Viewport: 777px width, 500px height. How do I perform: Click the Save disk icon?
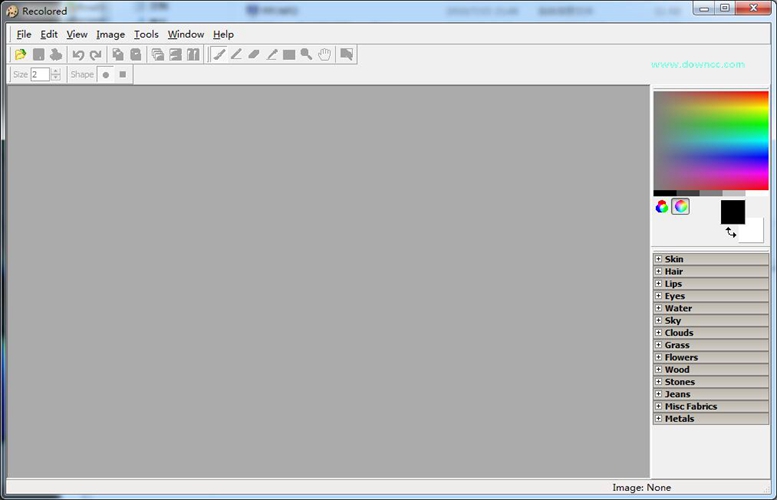[38, 55]
